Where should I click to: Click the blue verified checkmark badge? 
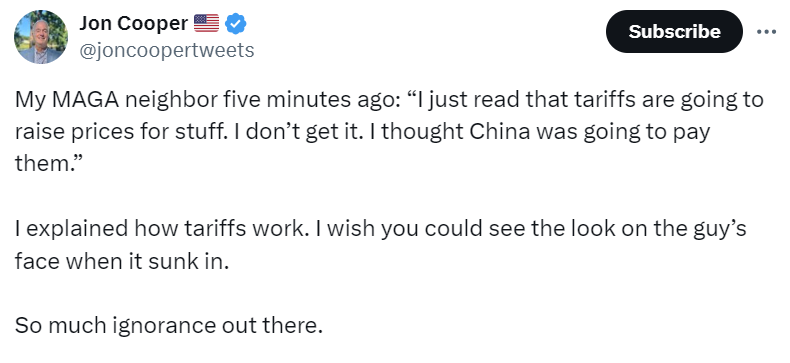pyautogui.click(x=235, y=23)
